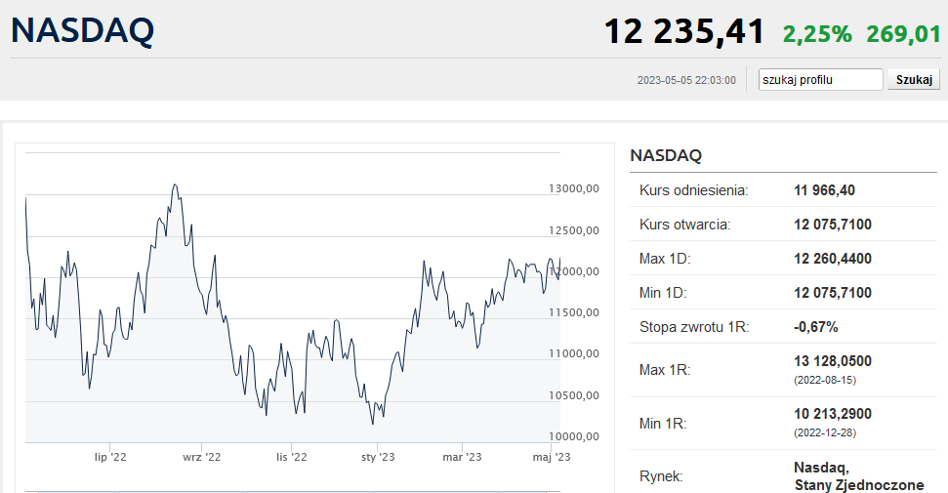Select the 'Min 1D:' label
The width and height of the screenshot is (948, 493).
(x=663, y=293)
